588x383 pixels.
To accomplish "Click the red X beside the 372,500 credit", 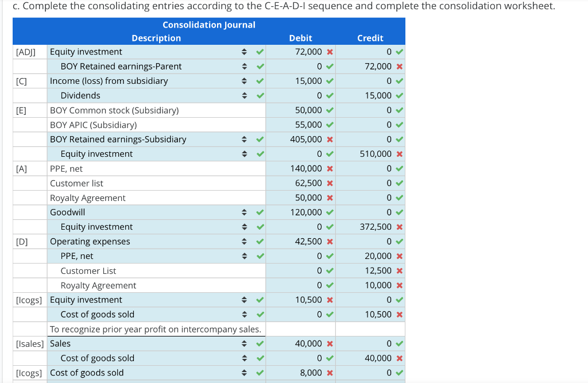I will click(x=400, y=227).
